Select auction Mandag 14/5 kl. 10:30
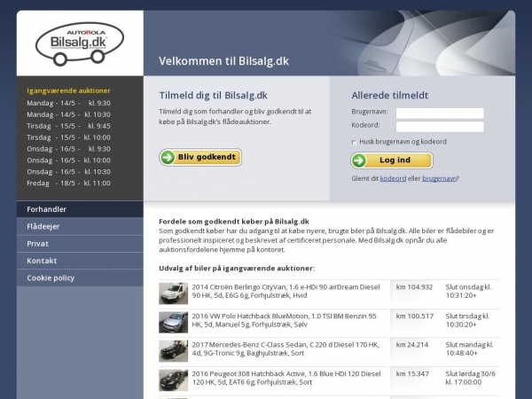The image size is (532, 399). pyautogui.click(x=68, y=114)
